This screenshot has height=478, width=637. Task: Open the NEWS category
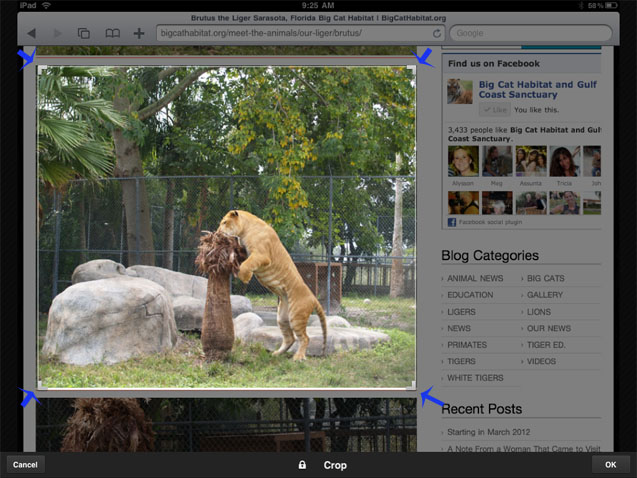click(459, 329)
